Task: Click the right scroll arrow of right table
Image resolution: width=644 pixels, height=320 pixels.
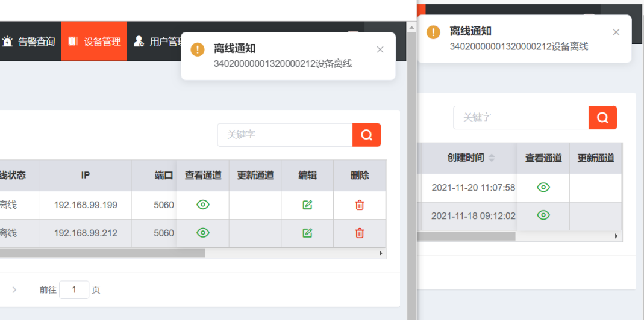Action: pyautogui.click(x=616, y=236)
